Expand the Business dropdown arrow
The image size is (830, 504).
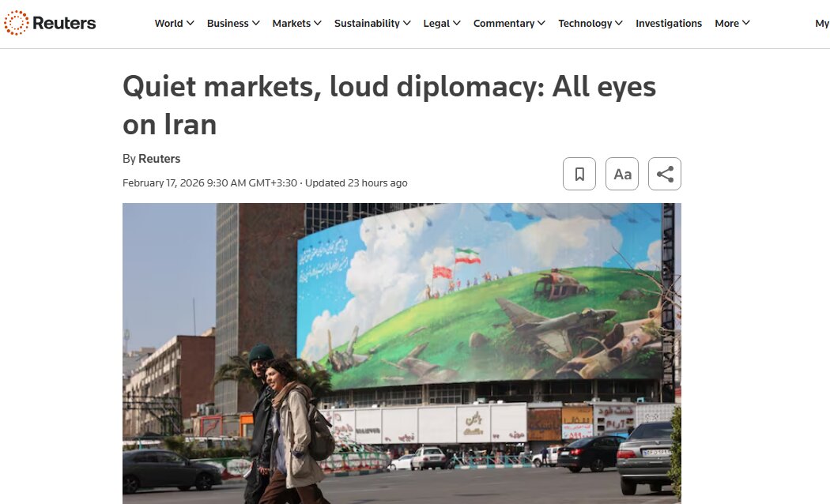(x=255, y=23)
